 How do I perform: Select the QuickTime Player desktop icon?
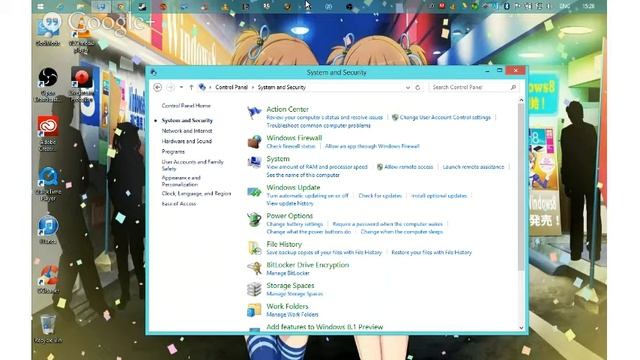click(48, 184)
